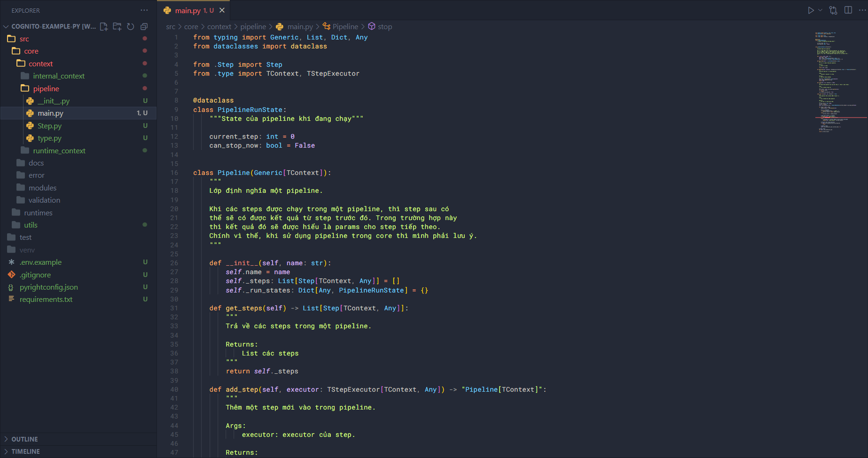The height and width of the screenshot is (458, 868).
Task: Click the New Folder icon in Explorer
Action: (117, 27)
